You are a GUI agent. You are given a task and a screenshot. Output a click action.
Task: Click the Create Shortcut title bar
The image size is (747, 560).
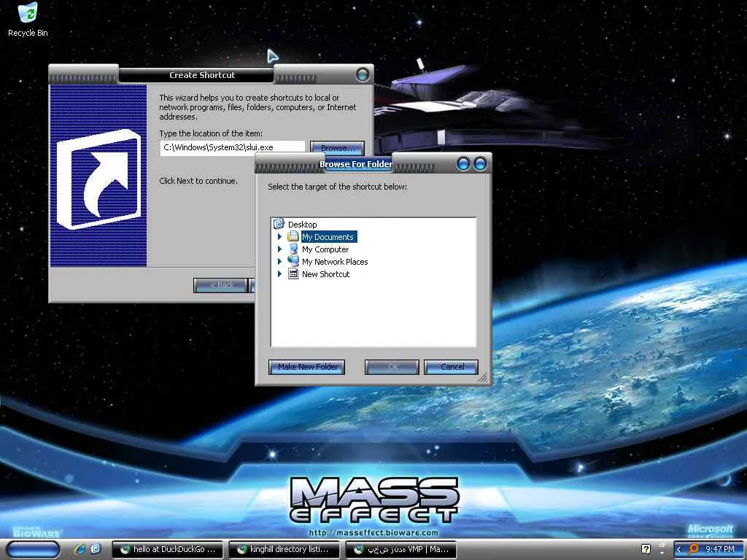click(202, 75)
